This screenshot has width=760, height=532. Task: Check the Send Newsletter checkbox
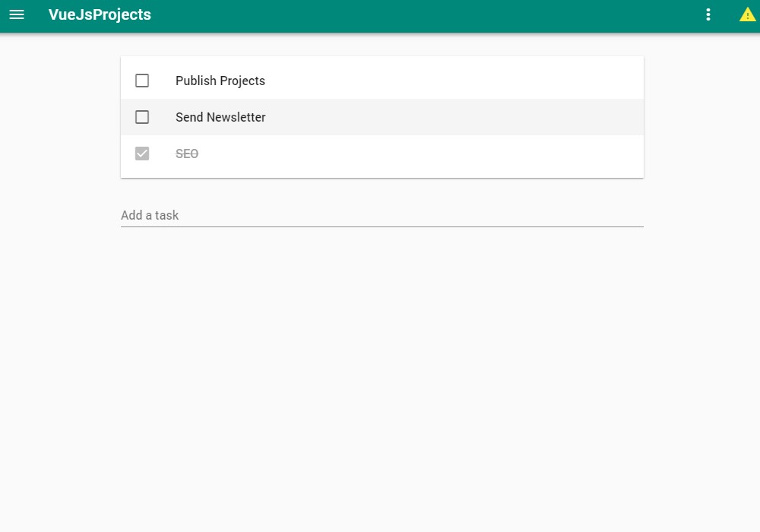tap(142, 117)
